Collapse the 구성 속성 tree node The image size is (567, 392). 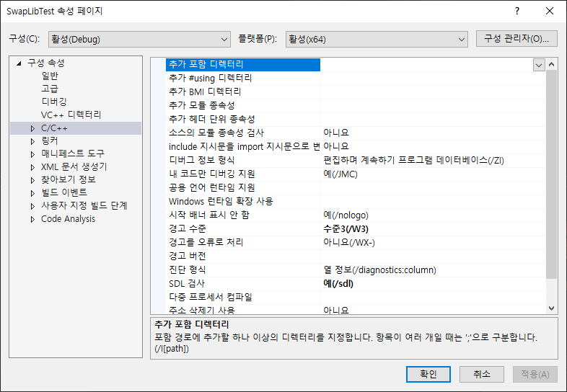(x=19, y=63)
